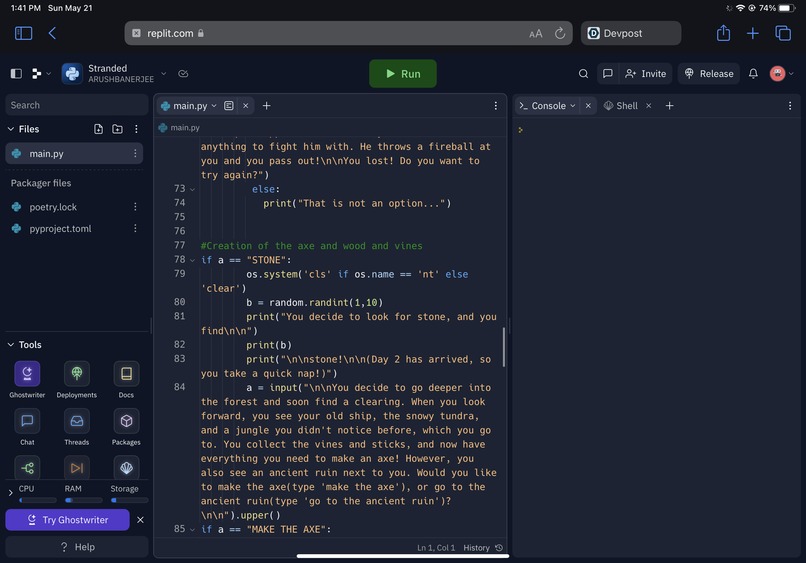Open the main.py tab dropdown chevron
The height and width of the screenshot is (563, 806).
pos(214,105)
